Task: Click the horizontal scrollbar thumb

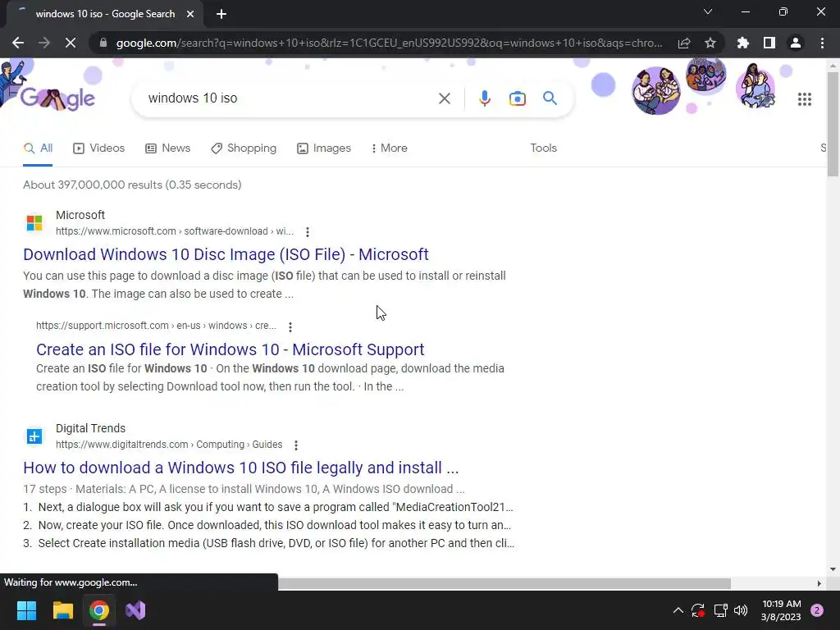Action: 504,583
